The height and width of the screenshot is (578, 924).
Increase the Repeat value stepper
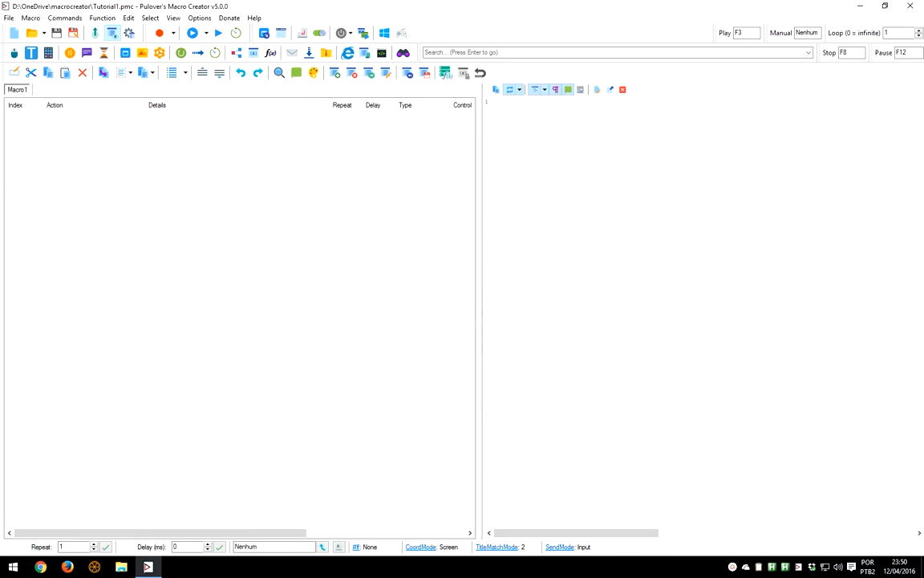93,544
